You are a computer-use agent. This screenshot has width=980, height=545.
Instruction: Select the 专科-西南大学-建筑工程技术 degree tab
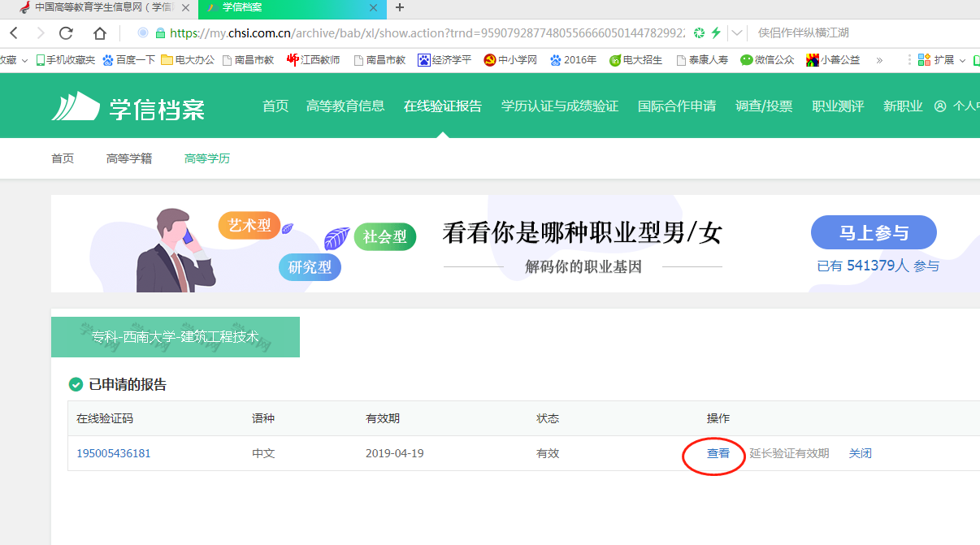coord(176,337)
